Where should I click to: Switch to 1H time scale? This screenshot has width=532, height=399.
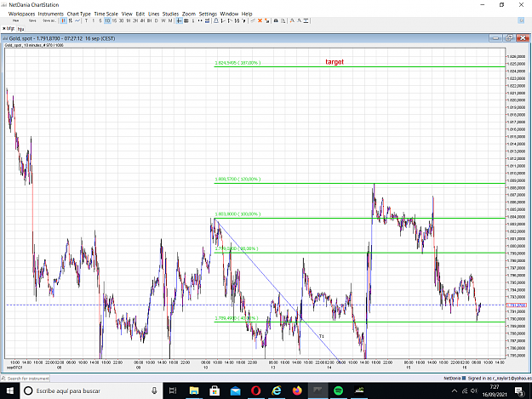[129, 20]
